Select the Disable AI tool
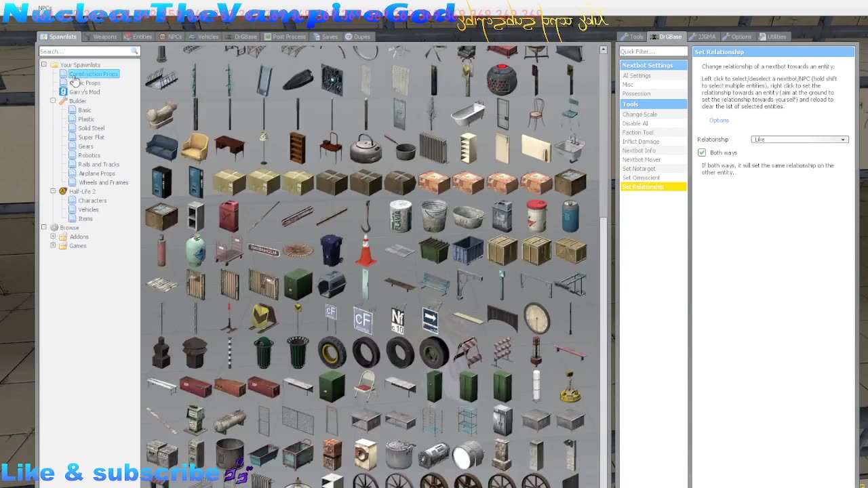The height and width of the screenshot is (488, 868). [x=654, y=123]
